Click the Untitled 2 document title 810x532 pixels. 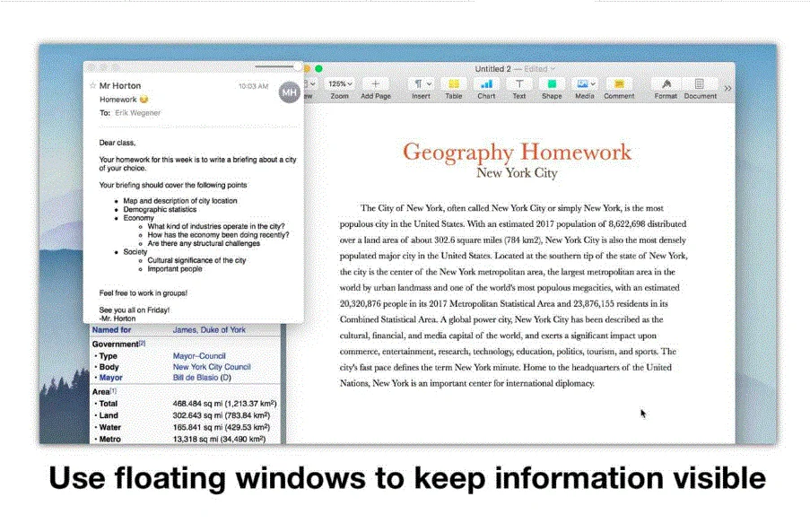tap(492, 69)
